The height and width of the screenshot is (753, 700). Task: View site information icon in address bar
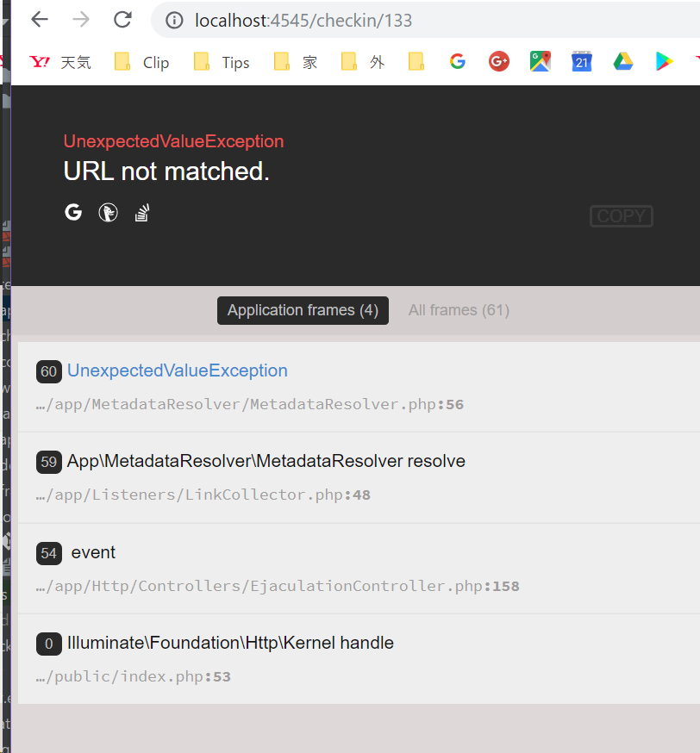point(175,20)
